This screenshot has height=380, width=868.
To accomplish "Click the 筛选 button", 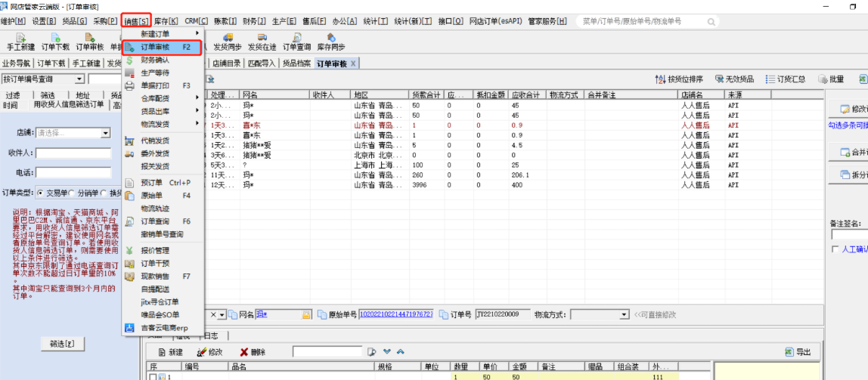I will pyautogui.click(x=62, y=344).
